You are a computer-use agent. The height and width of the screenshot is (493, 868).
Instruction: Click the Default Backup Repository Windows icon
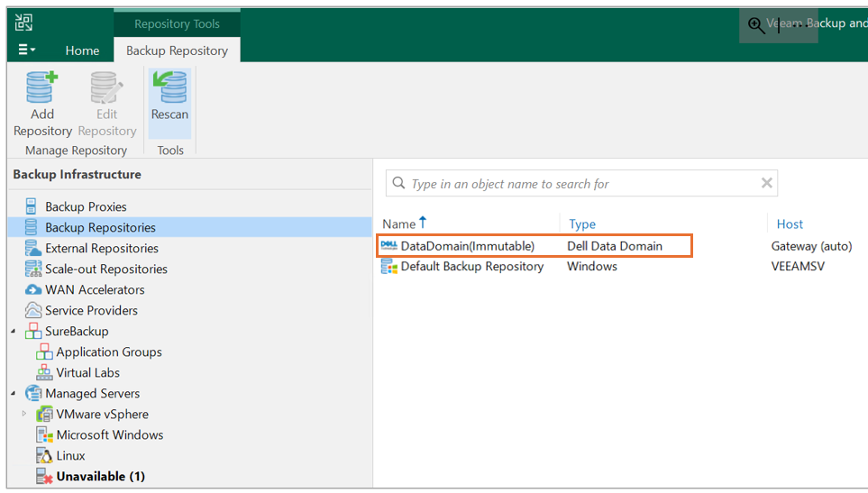coord(389,266)
